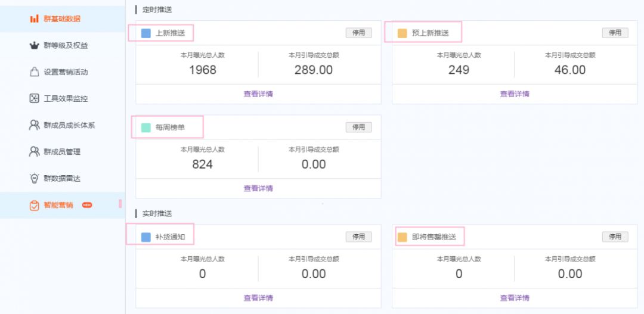Click the people icon for 群成员管理
This screenshot has height=314, width=644.
pos(34,152)
